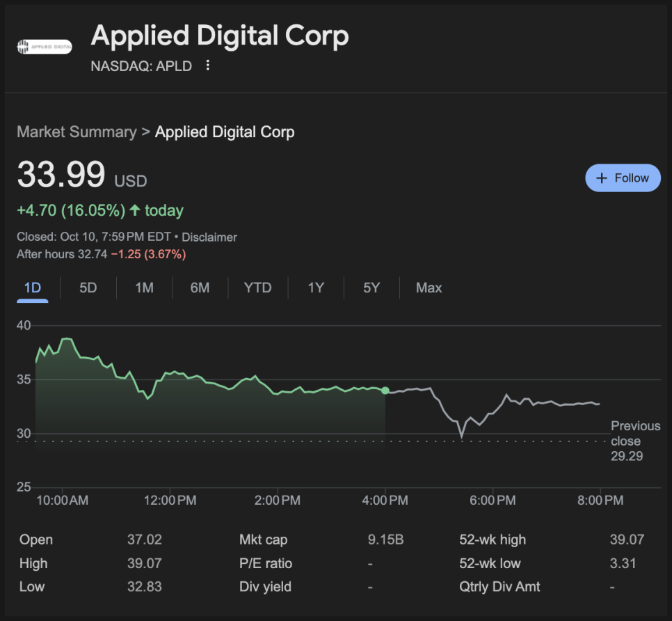Click the green up arrow next to today

click(x=135, y=210)
